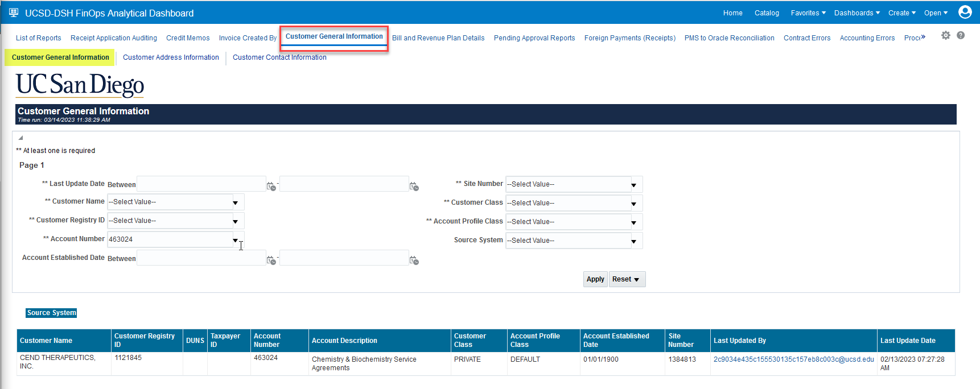Screen dimensions: 980x389
Task: Show more dashboard tabs with chevron
Action: [x=923, y=37]
